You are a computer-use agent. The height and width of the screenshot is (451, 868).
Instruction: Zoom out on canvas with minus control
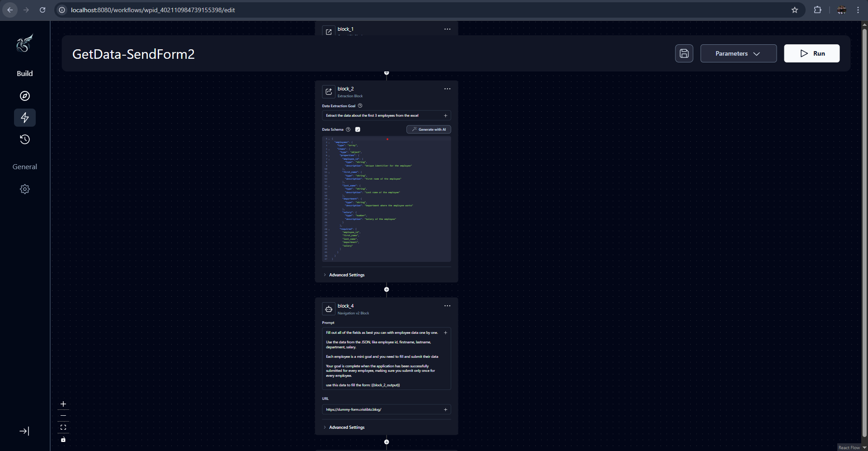point(63,416)
